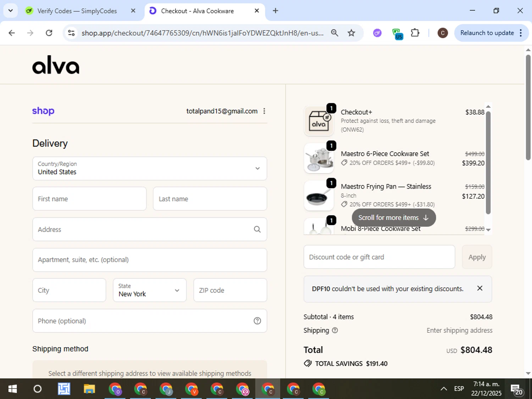The width and height of the screenshot is (532, 399).
Task: Click the Subtotal · 4 items label
Action: 329,317
